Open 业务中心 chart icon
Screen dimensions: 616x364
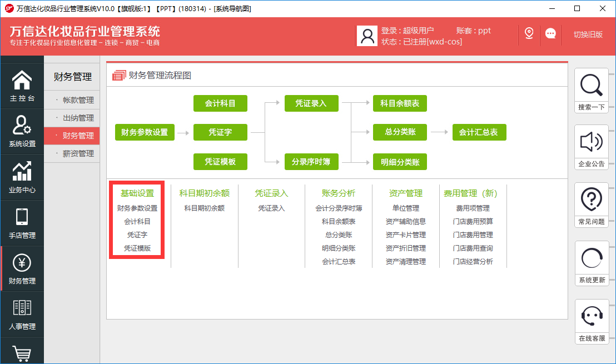[x=22, y=171]
